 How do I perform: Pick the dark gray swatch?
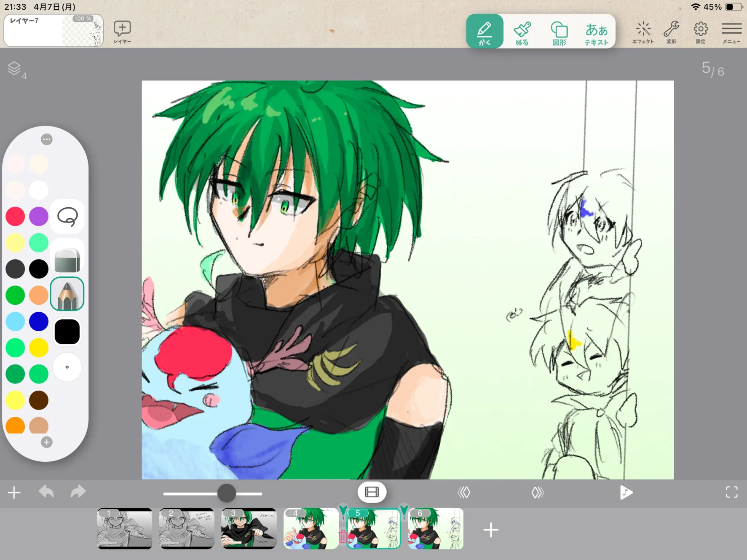(x=15, y=269)
